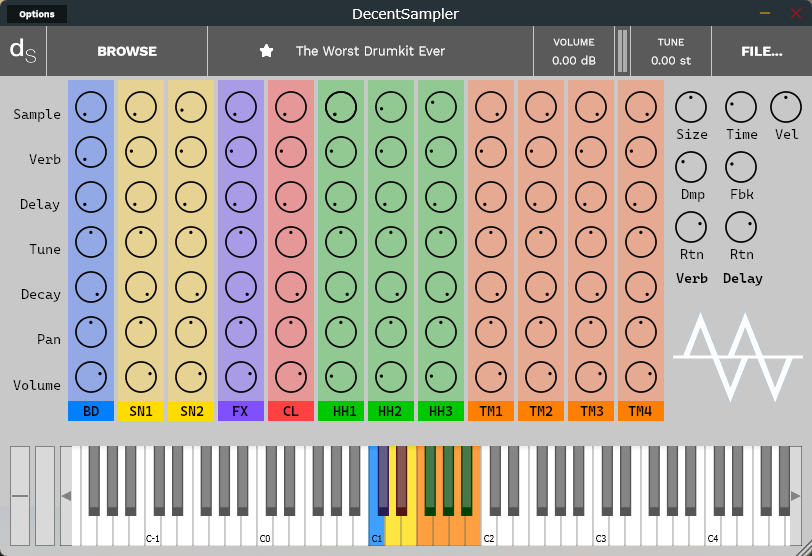
Task: Click the SN2 channel label
Action: (x=191, y=411)
